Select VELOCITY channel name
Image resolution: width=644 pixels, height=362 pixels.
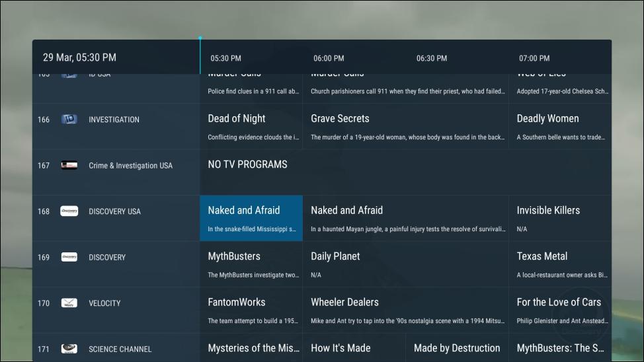click(104, 303)
